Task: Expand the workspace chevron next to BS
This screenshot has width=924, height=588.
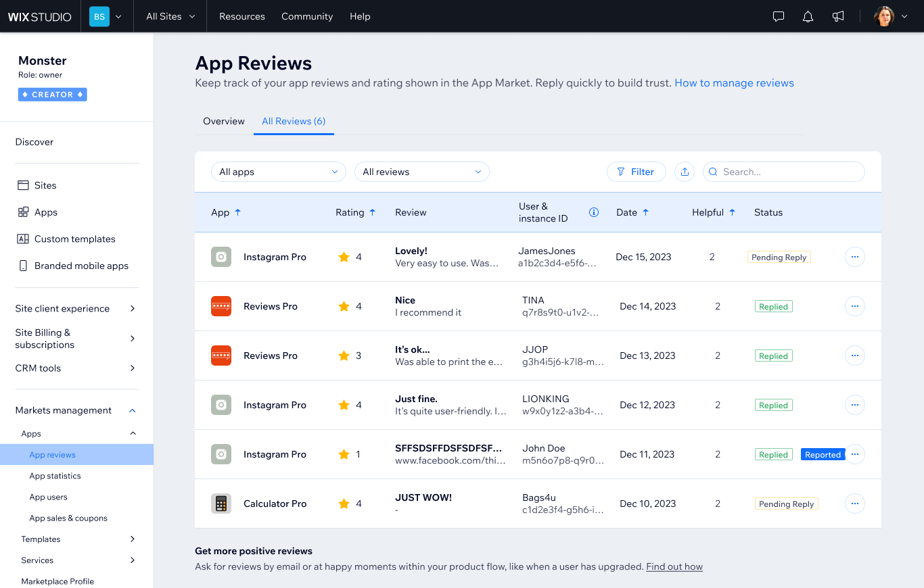Action: click(118, 17)
